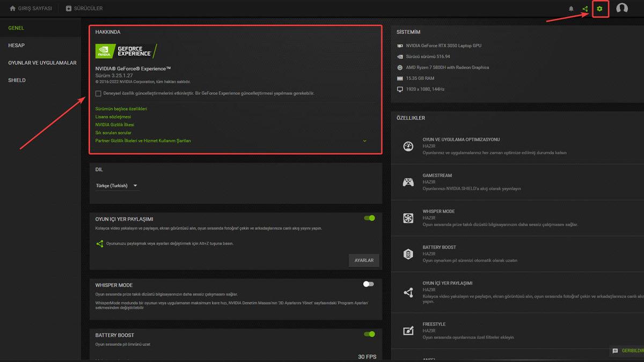This screenshot has width=644, height=362.
Task: Enable experimental feature updates checkbox
Action: click(x=98, y=93)
